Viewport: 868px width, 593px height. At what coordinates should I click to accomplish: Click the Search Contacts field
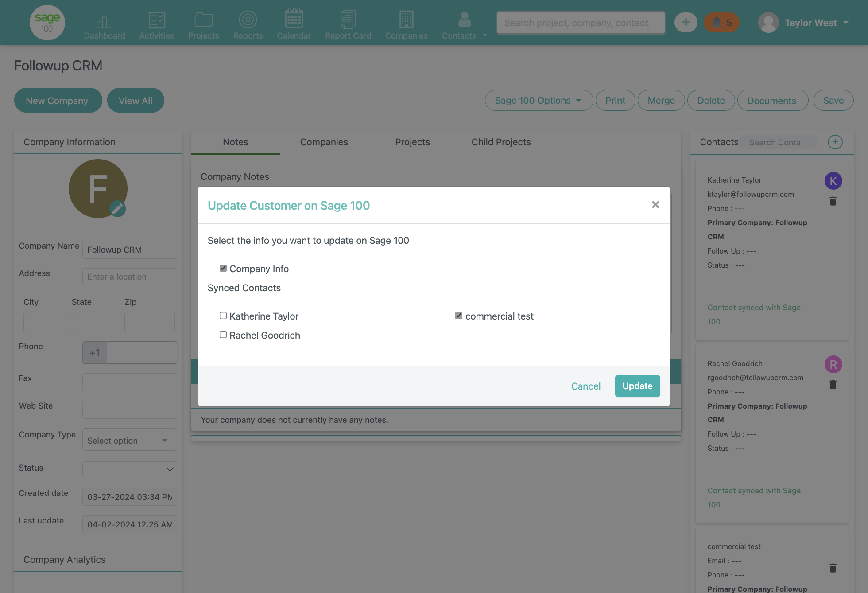click(779, 142)
